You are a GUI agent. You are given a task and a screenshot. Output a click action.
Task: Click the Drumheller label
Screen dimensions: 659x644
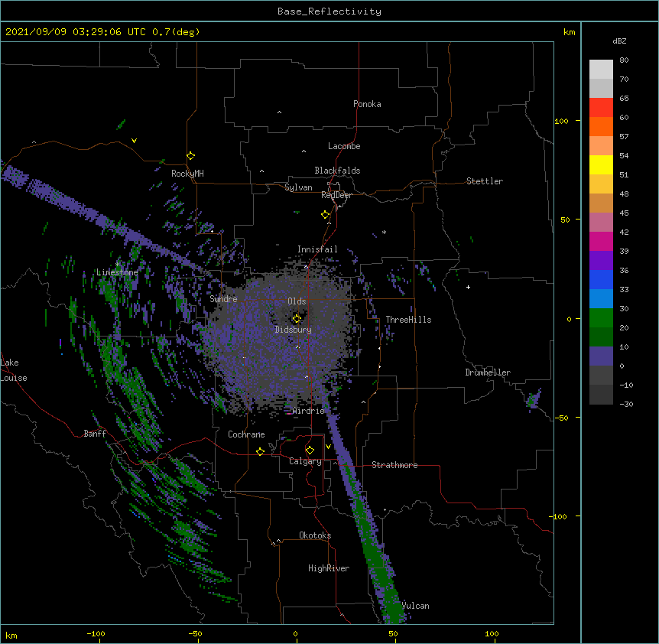pos(488,372)
